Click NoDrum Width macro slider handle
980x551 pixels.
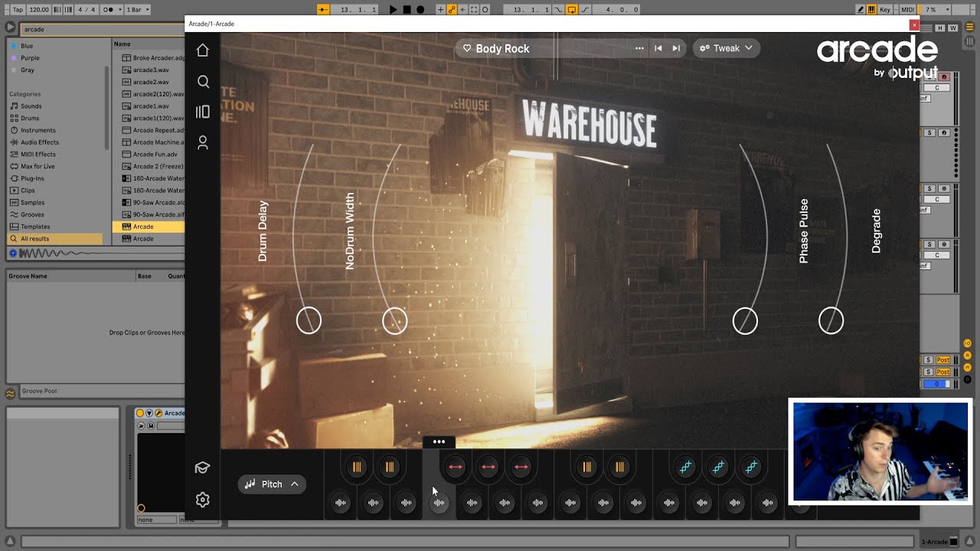(x=395, y=321)
